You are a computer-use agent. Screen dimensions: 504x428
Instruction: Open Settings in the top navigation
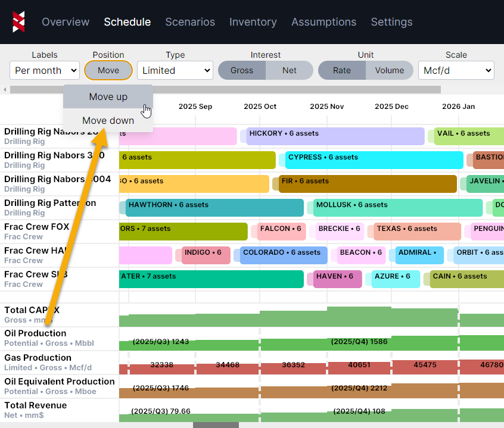tap(391, 22)
